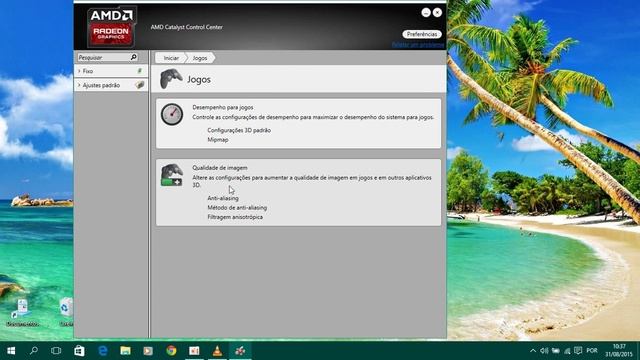Open Google Chrome from the taskbar
The height and width of the screenshot is (360, 640).
pos(171,351)
